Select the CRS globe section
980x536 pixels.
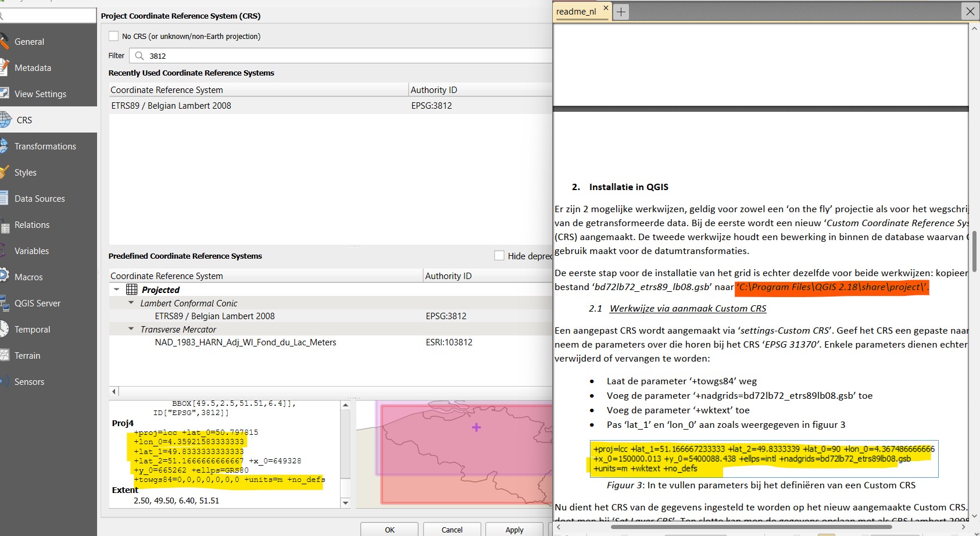pyautogui.click(x=24, y=120)
